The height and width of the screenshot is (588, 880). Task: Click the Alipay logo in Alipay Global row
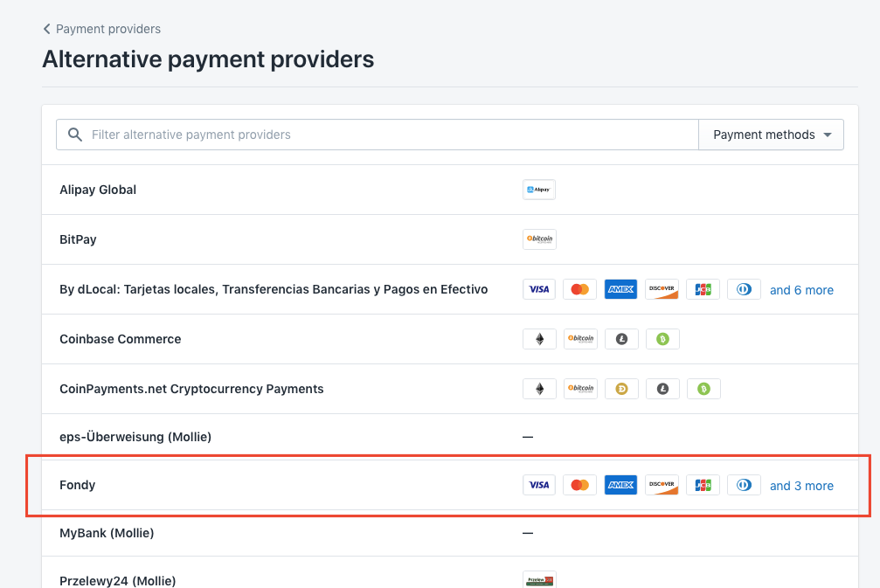(x=539, y=190)
